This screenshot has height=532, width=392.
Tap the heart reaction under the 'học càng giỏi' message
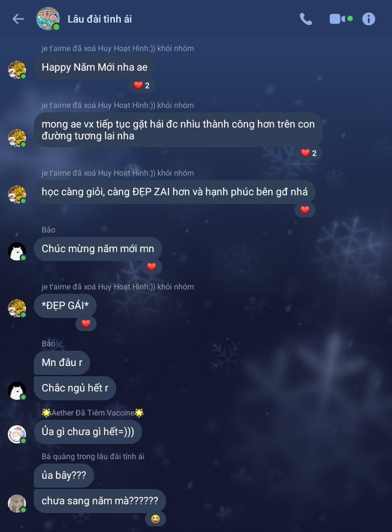(x=305, y=210)
